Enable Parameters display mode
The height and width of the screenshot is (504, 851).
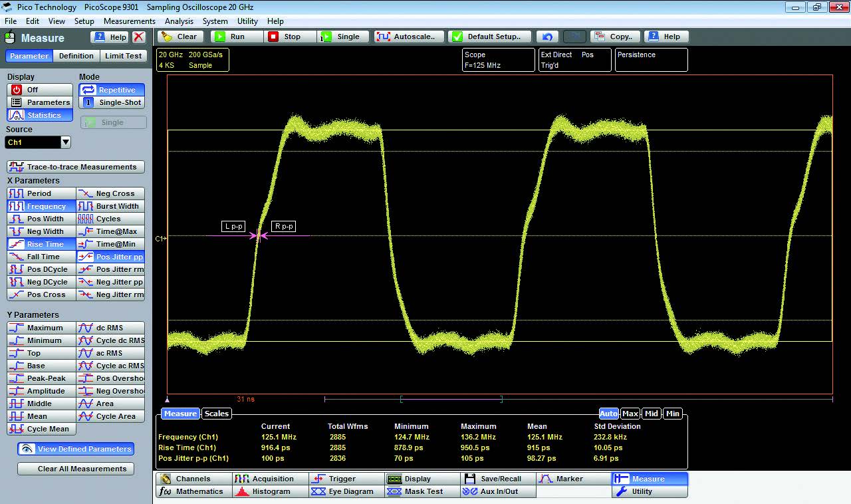pyautogui.click(x=39, y=102)
